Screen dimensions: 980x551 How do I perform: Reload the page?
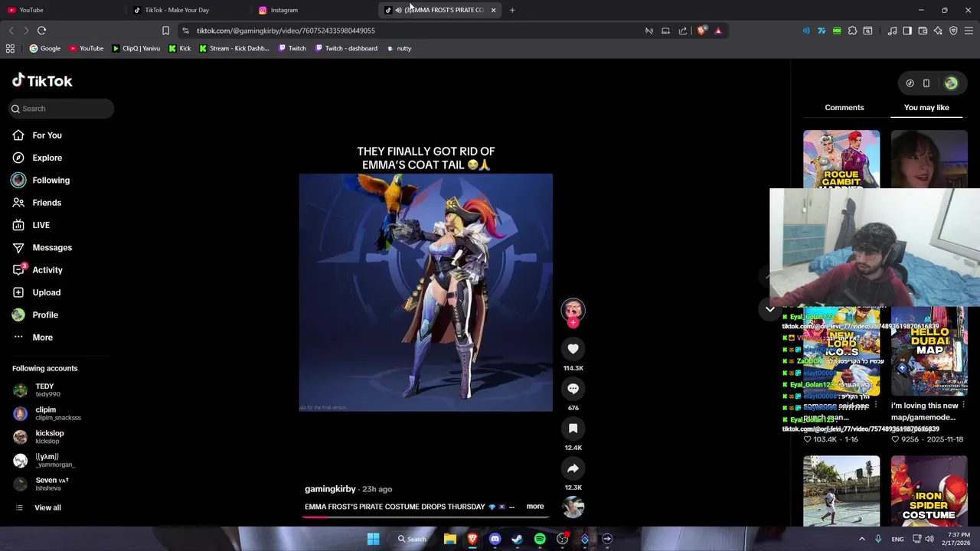coord(41,31)
